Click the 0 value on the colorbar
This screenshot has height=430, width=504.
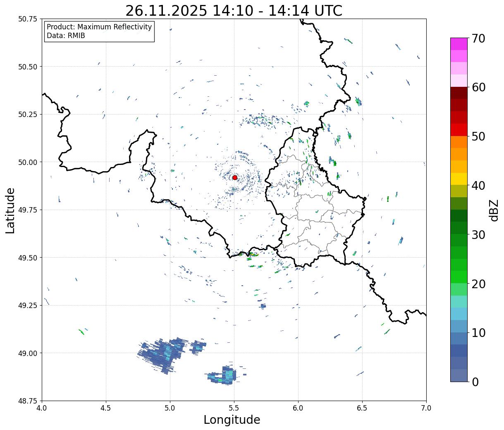pos(475,382)
